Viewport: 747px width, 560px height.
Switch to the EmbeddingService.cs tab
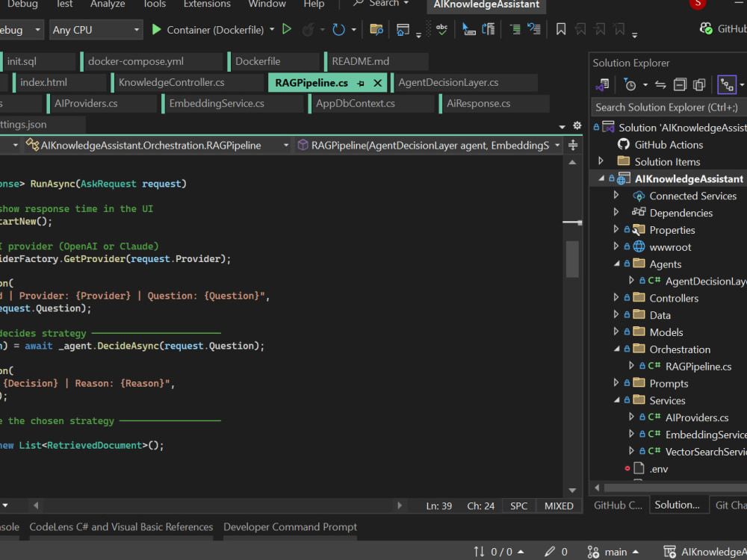coord(232,104)
